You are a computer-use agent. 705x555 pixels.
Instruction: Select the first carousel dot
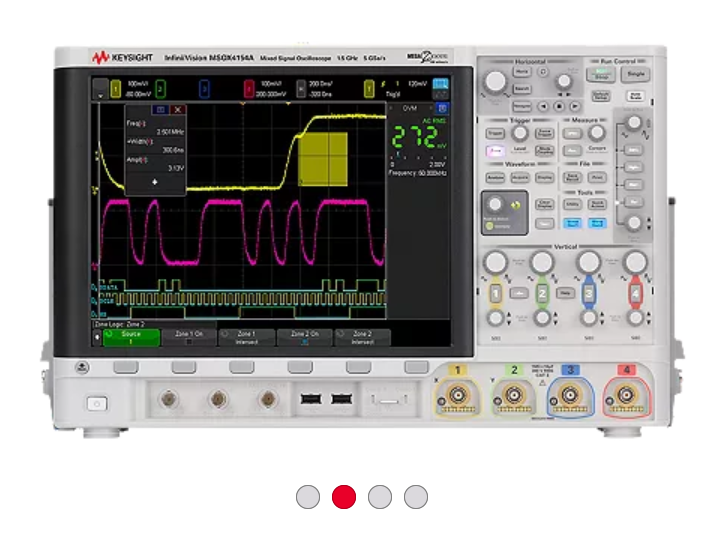[308, 497]
